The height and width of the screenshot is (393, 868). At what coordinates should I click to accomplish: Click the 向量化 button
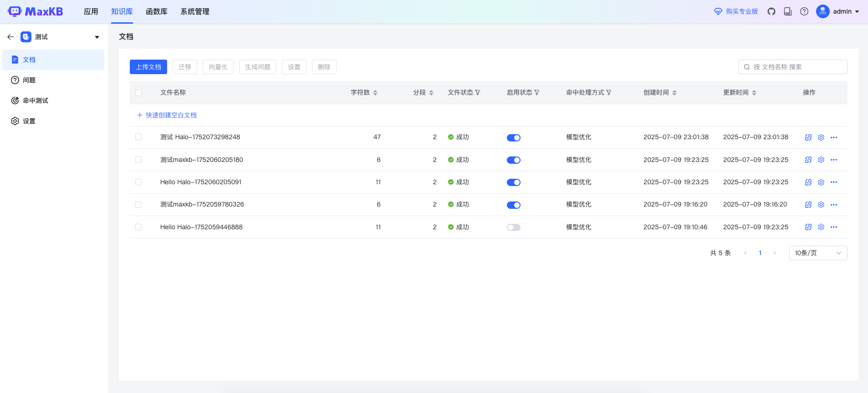pyautogui.click(x=218, y=67)
